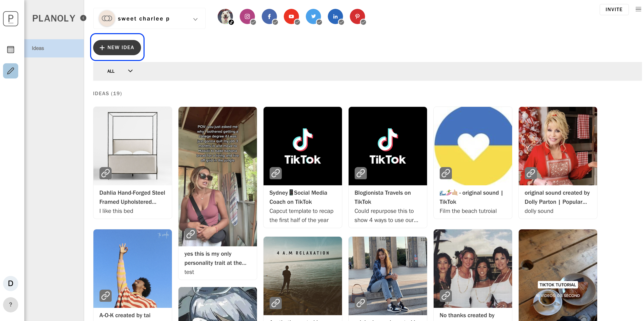Select the Pinterest account icon
This screenshot has height=321, width=644.
tap(357, 17)
